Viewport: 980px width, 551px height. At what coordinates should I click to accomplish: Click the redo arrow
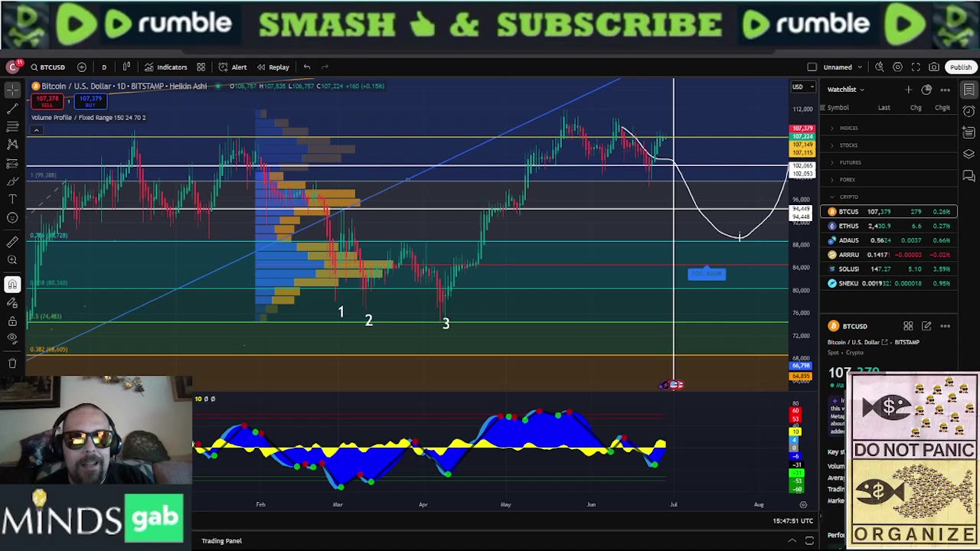[x=325, y=67]
